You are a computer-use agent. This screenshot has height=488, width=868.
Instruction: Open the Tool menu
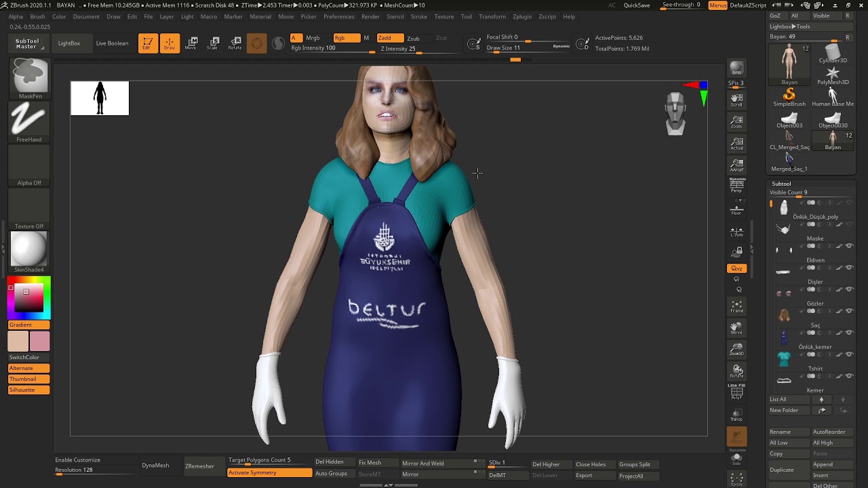[467, 16]
